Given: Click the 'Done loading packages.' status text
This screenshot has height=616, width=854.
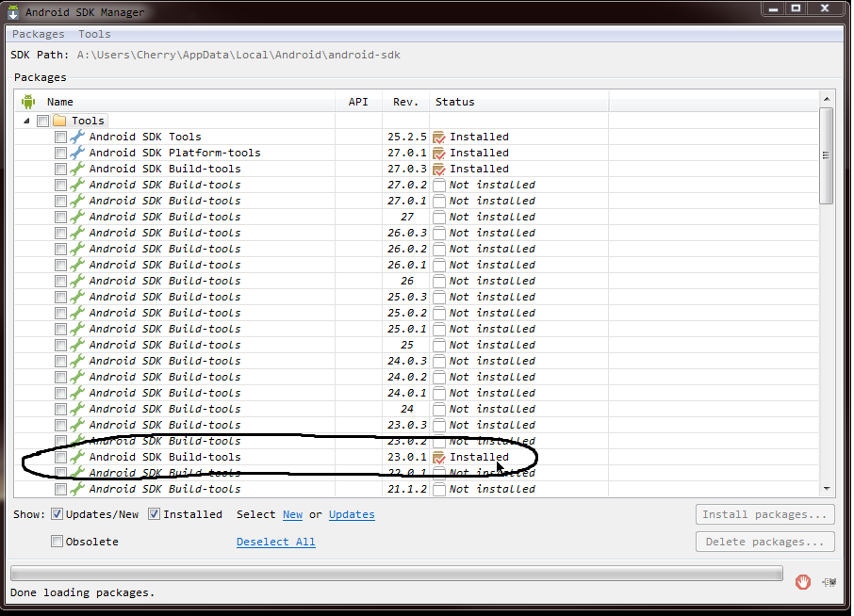Looking at the screenshot, I should (82, 592).
